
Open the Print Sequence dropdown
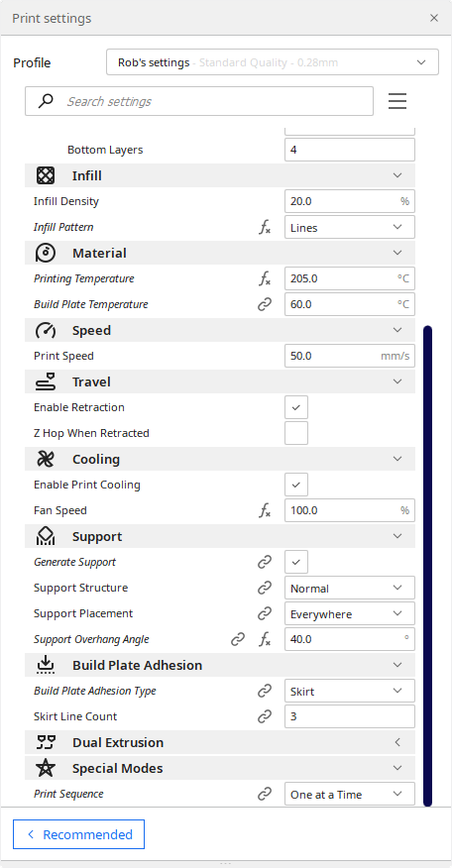[x=350, y=794]
